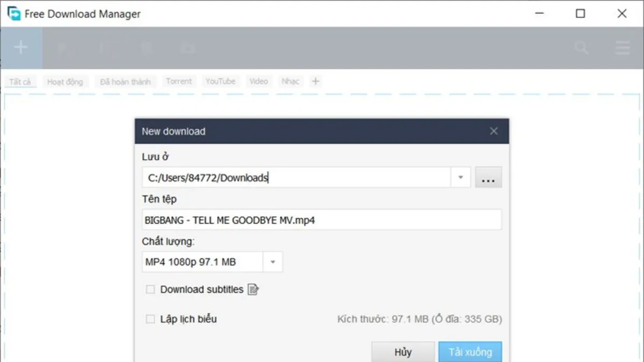Click the add new download plus icon
The height and width of the screenshot is (362, 644).
20,48
